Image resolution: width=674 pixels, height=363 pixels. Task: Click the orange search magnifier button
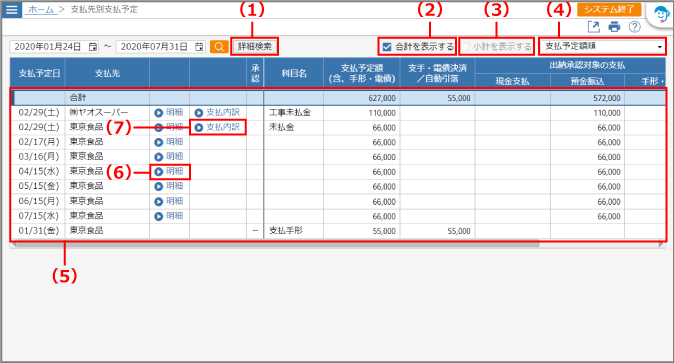click(x=219, y=46)
